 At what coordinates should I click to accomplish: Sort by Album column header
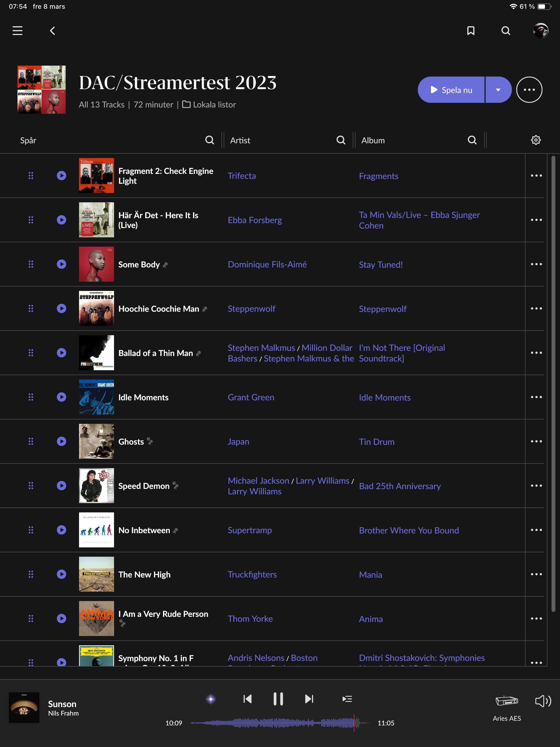[373, 140]
